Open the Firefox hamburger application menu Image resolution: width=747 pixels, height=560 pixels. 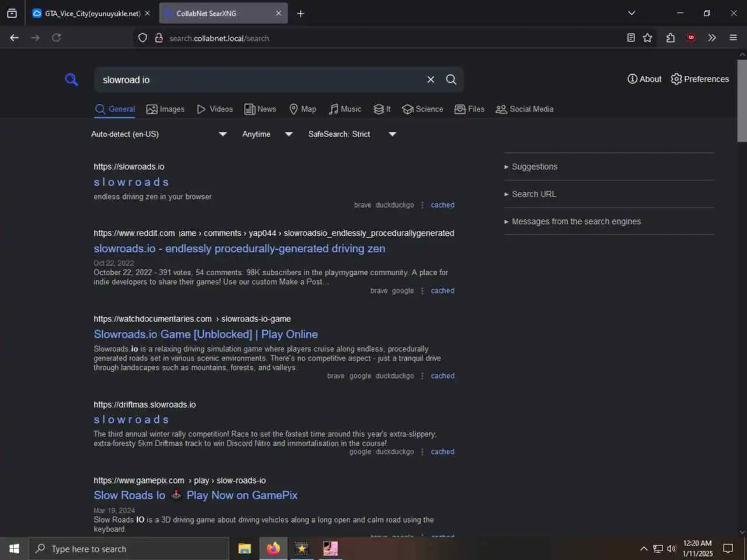point(733,38)
